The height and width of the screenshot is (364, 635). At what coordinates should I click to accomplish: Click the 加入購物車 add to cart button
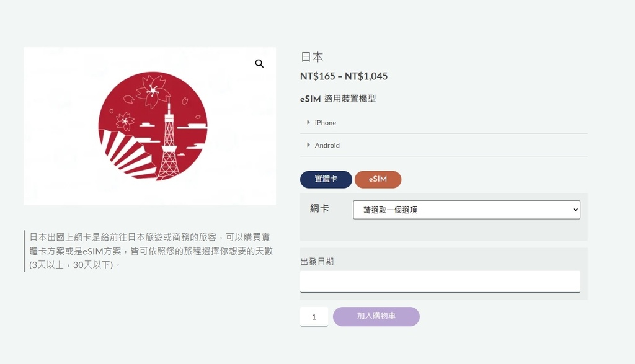376,316
